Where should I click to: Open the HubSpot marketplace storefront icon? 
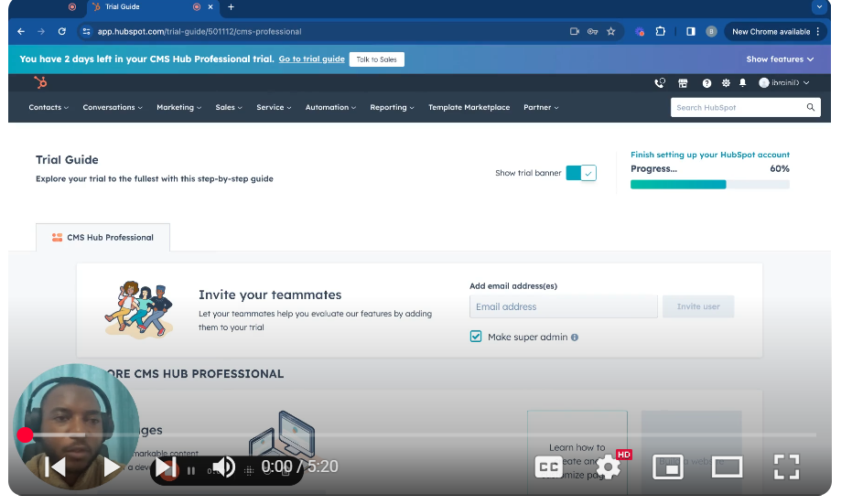click(x=683, y=83)
